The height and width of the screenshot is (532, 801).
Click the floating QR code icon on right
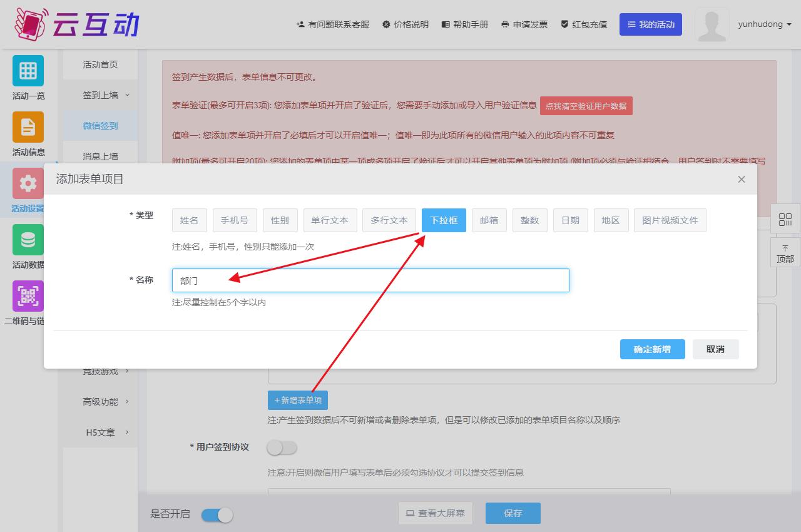tap(785, 220)
